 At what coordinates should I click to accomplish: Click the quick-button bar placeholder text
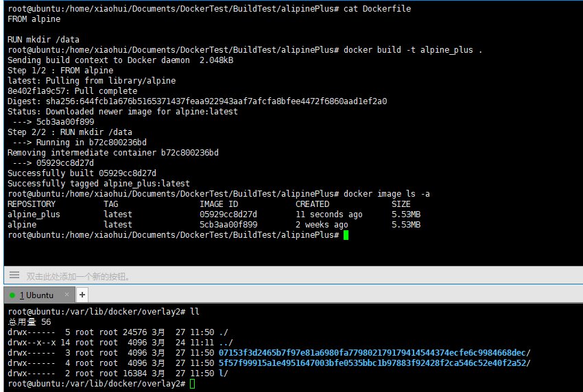(x=78, y=277)
